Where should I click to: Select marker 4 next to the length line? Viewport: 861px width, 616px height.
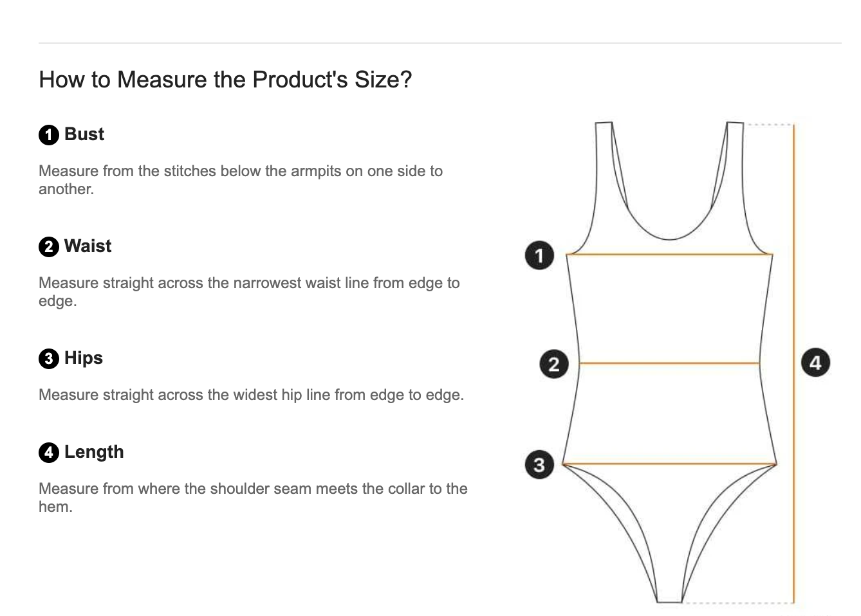point(815,363)
